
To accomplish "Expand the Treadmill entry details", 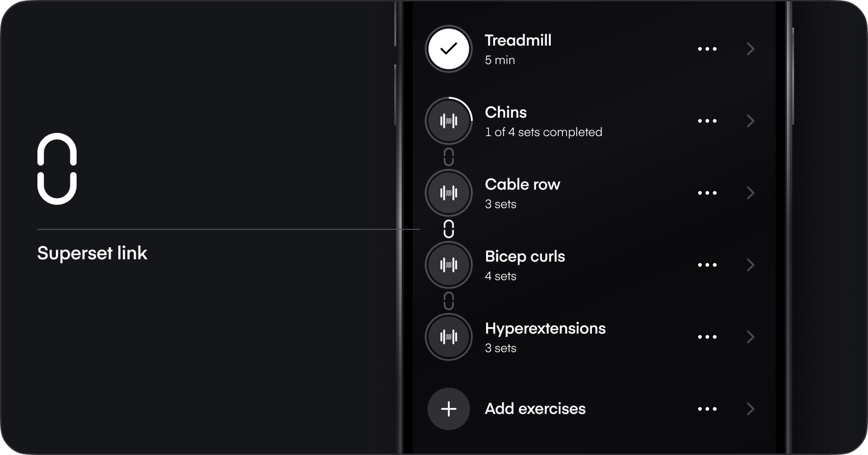I will point(751,49).
